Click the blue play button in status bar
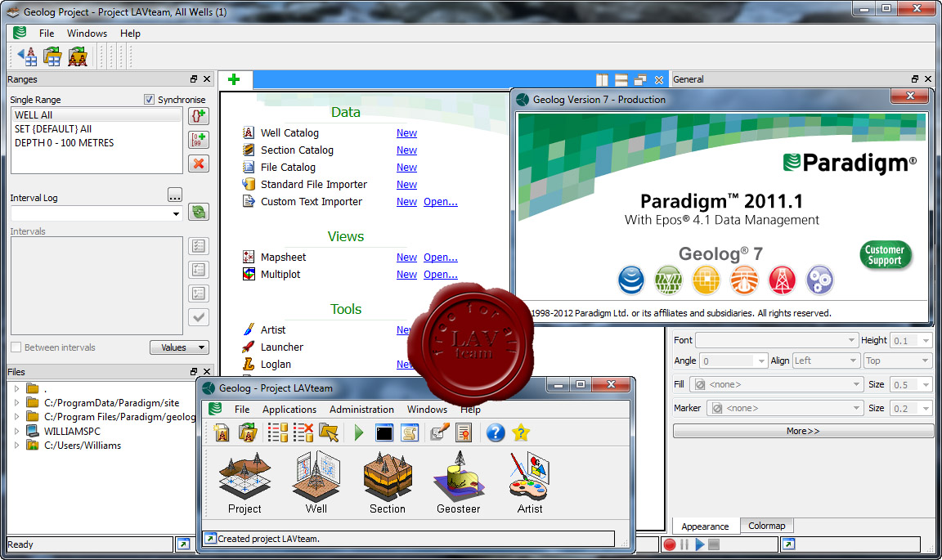Screen dimensions: 942x560 [x=699, y=544]
